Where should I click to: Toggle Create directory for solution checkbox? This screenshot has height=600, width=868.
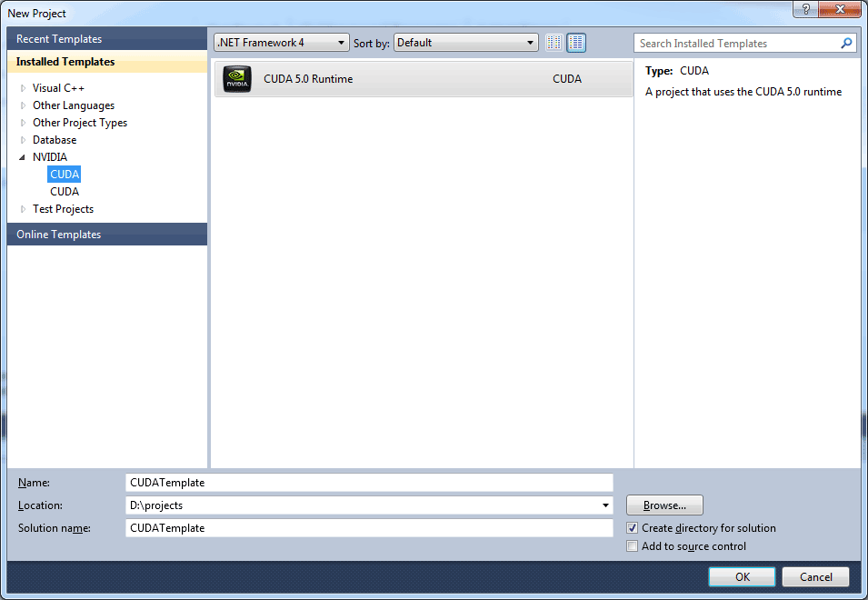click(x=633, y=528)
